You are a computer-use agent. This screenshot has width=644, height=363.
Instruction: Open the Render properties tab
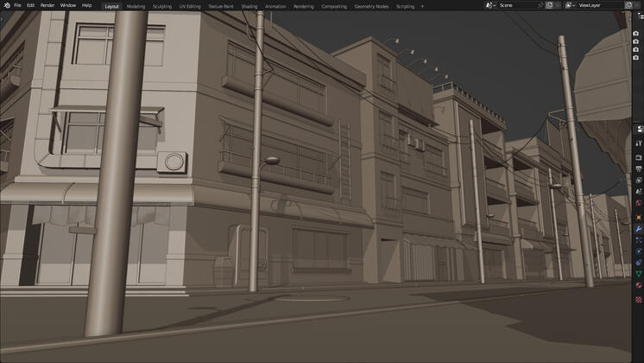click(x=639, y=157)
